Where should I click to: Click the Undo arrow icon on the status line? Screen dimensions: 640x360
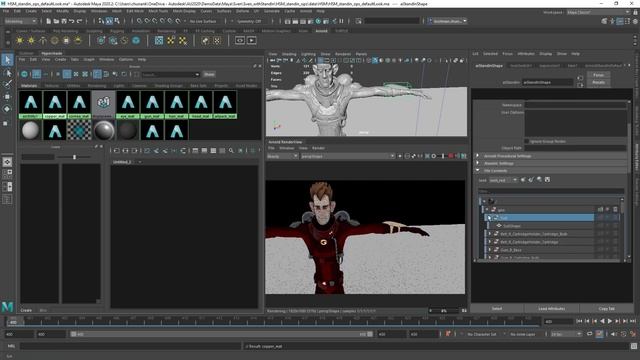(72, 21)
